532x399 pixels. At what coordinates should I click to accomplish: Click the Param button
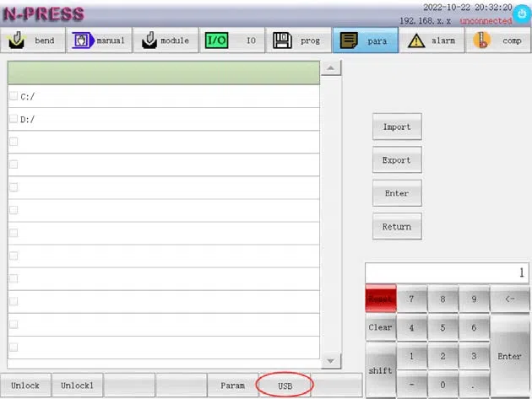click(x=233, y=386)
